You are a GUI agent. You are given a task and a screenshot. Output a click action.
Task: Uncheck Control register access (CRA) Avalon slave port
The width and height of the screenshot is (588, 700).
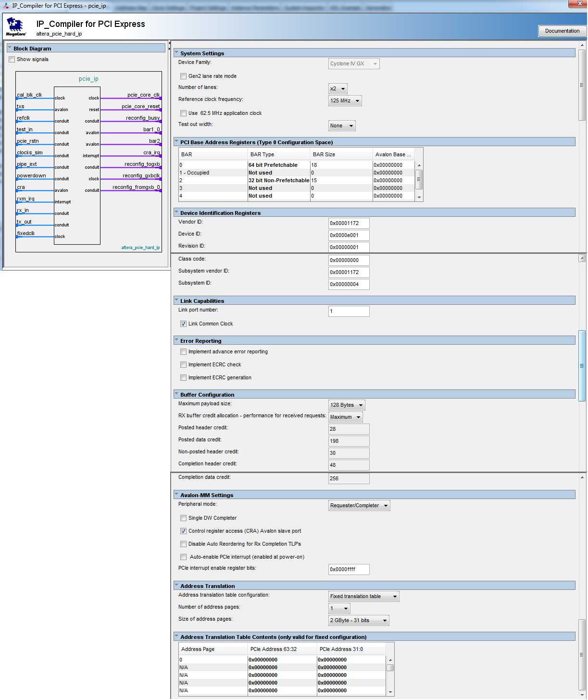[183, 531]
